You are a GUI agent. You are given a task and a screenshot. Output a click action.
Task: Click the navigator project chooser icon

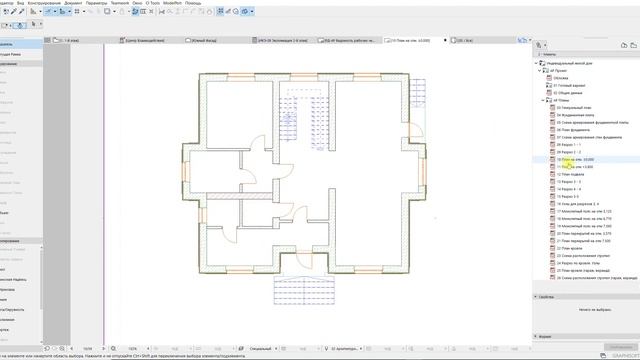point(539,45)
